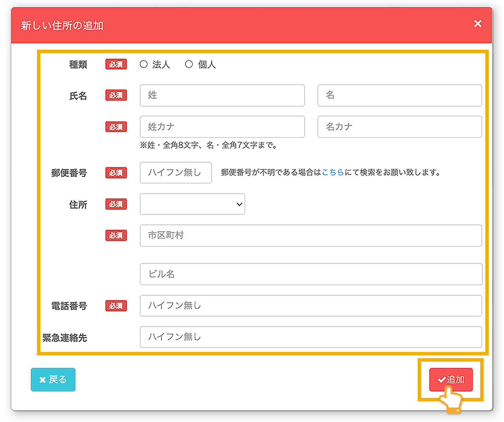This screenshot has width=504, height=422.
Task: Click the ビル名 building name field
Action: 310,274
